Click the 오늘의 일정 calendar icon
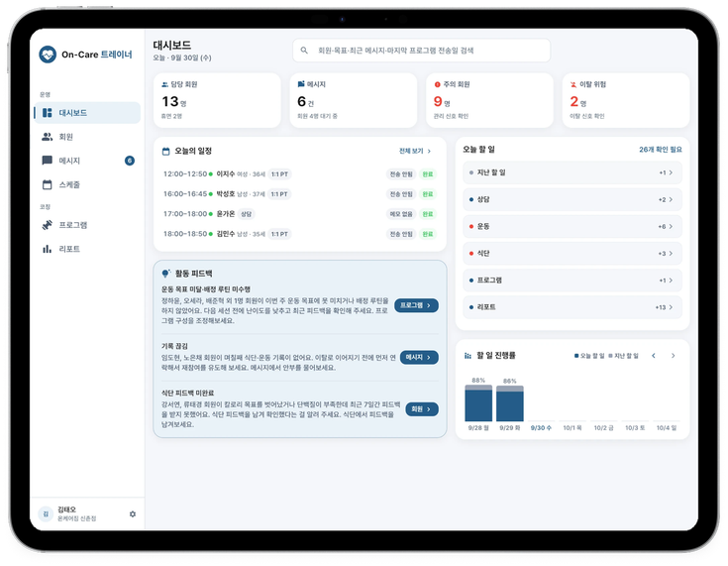The image size is (728, 566). coord(165,151)
